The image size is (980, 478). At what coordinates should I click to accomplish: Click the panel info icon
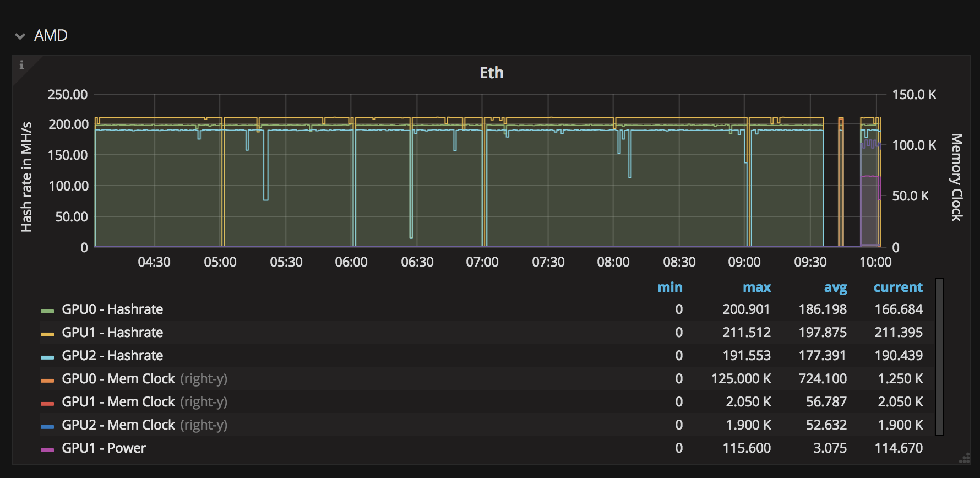[21, 65]
